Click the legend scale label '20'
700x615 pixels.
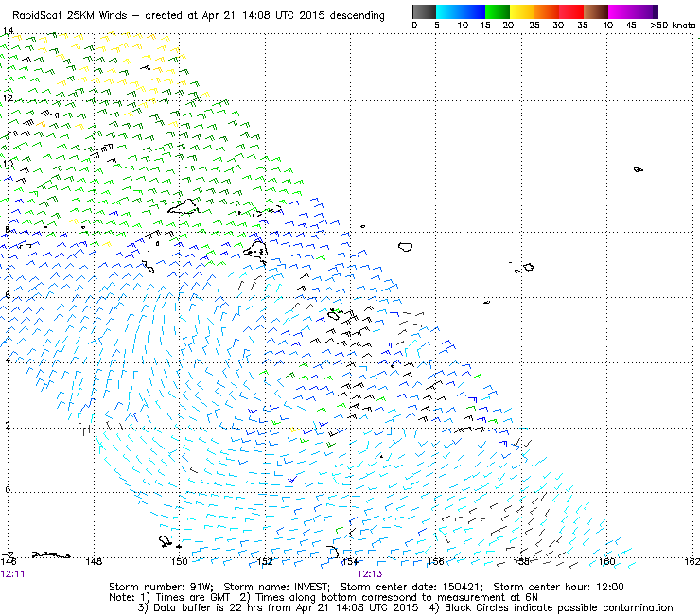tap(508, 26)
